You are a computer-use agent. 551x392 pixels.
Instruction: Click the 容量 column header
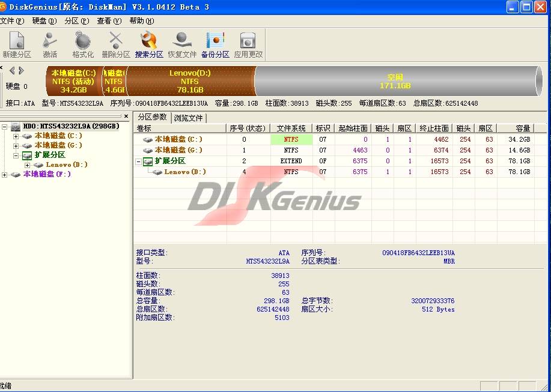click(x=515, y=128)
